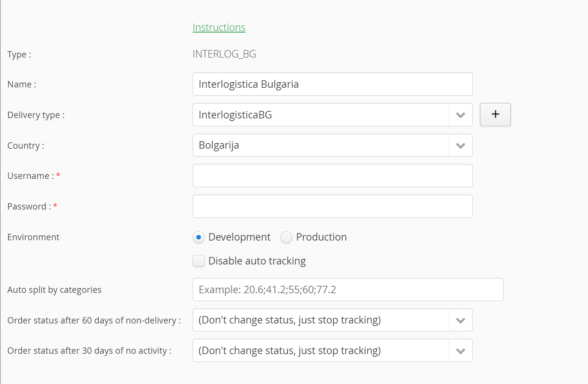Screen dimensions: 588x384
Task: Click the Delivery type dropdown arrow
Action: pos(461,115)
